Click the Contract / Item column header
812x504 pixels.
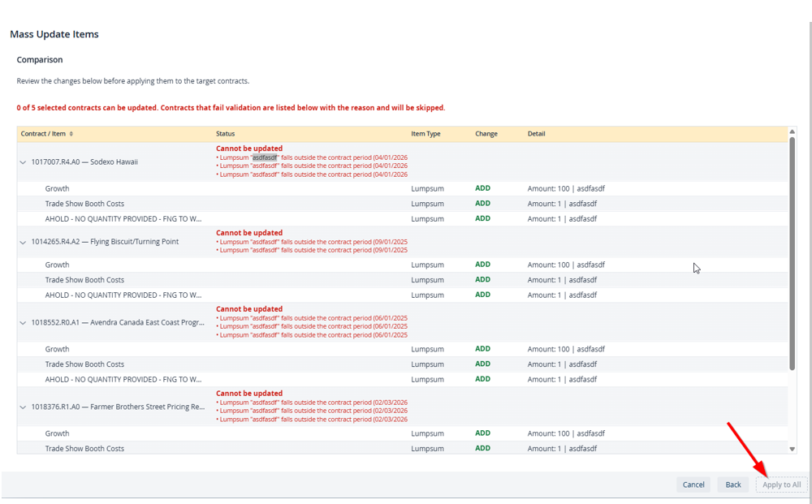(43, 134)
